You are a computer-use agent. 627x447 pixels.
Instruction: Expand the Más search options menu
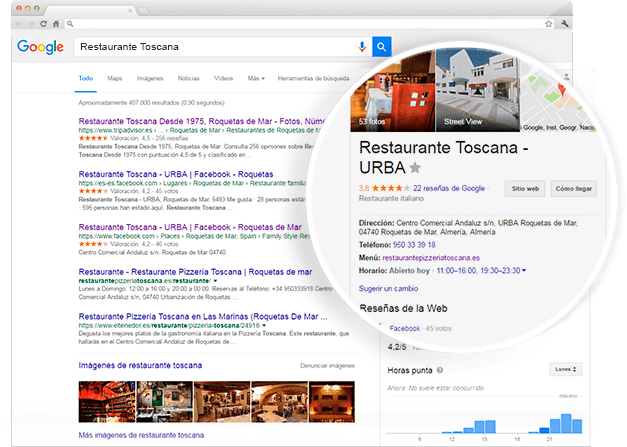[x=257, y=78]
